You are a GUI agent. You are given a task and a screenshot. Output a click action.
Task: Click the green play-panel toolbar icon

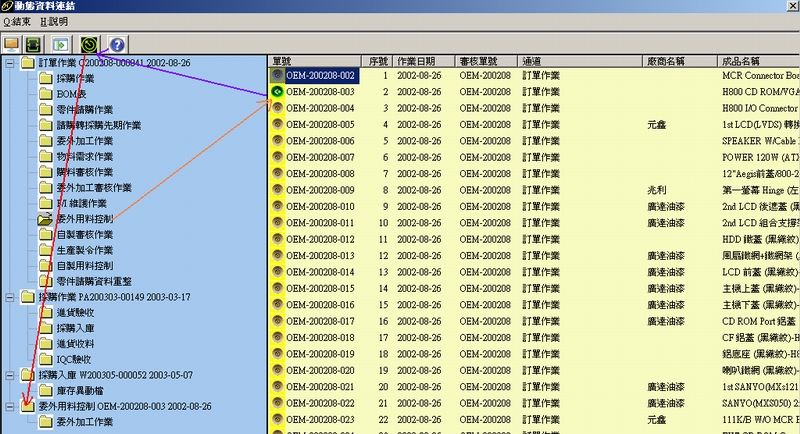coord(60,44)
